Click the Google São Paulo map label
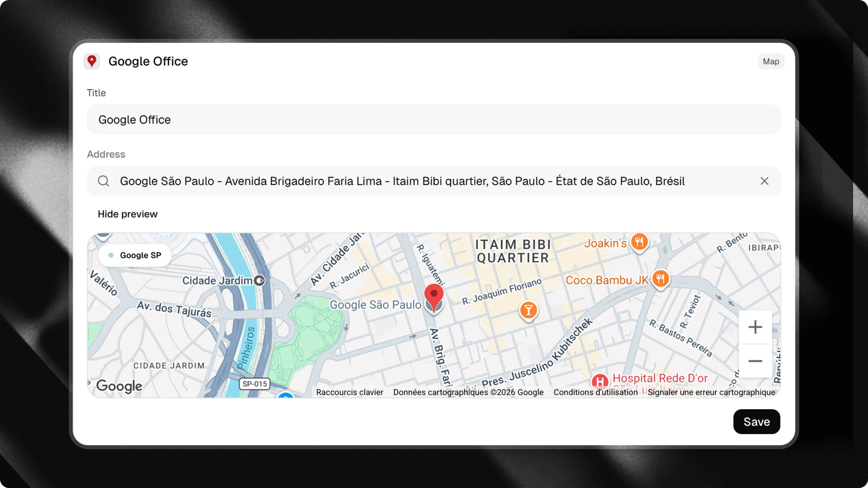868x488 pixels. pos(375,305)
